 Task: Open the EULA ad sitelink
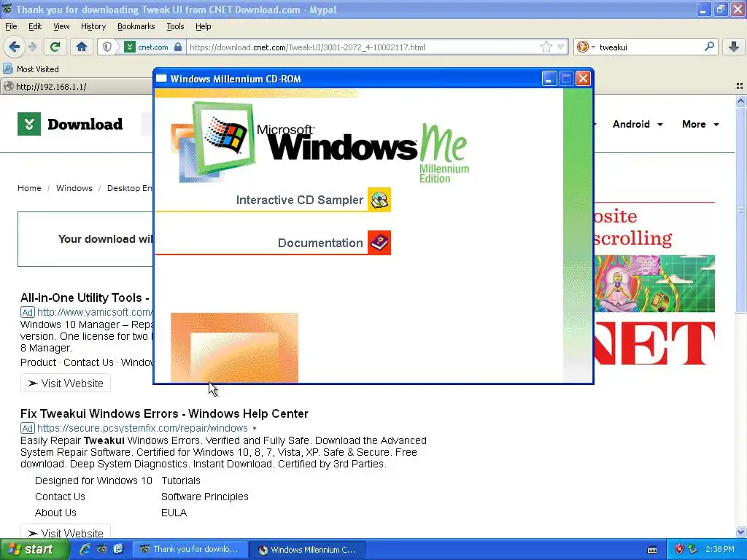click(174, 513)
